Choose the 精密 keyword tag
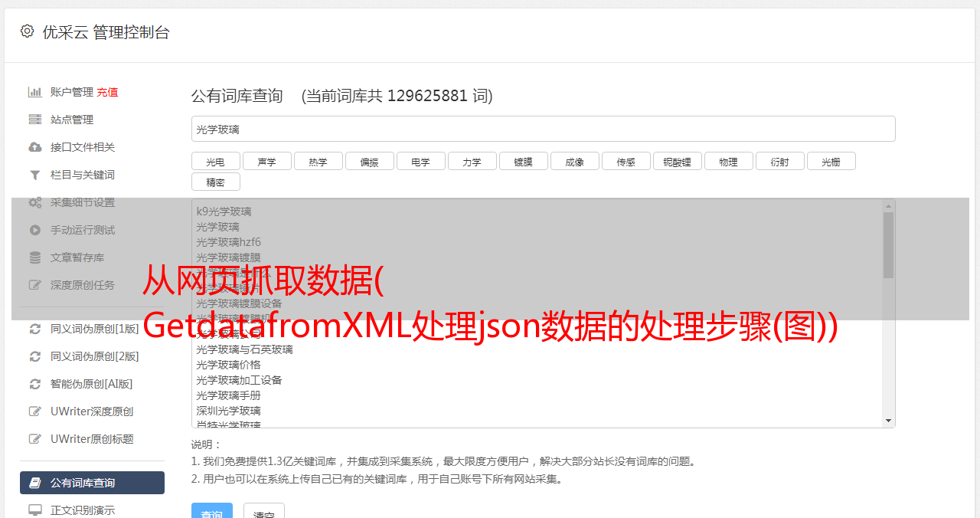This screenshot has width=980, height=518. (x=216, y=182)
